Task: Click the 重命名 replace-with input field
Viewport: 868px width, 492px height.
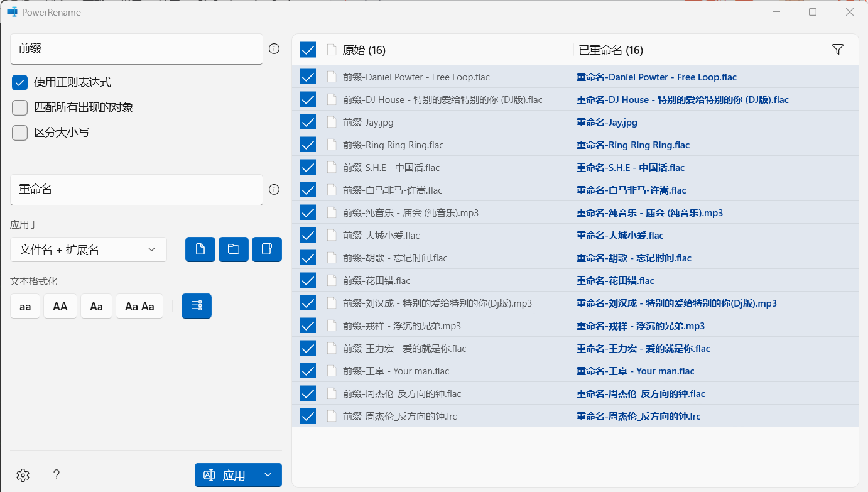Action: [136, 190]
